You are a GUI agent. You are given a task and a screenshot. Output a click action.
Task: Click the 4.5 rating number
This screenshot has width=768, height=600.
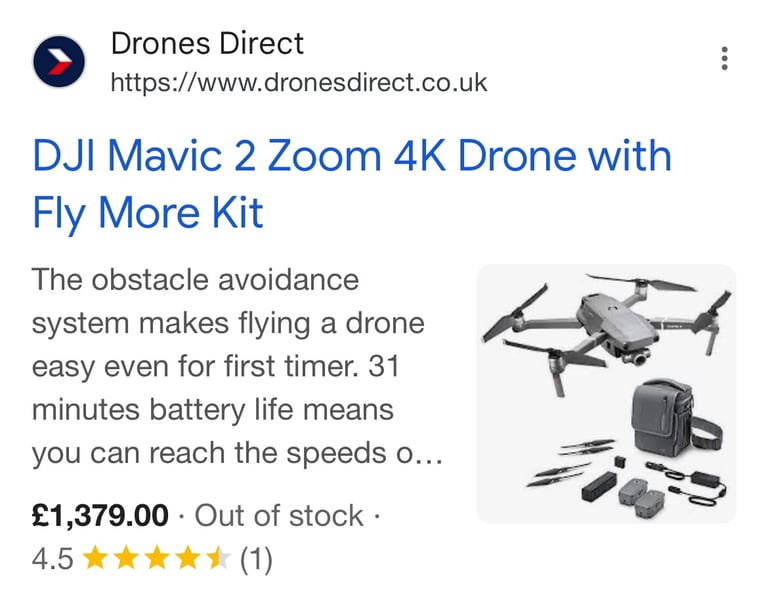[x=52, y=559]
